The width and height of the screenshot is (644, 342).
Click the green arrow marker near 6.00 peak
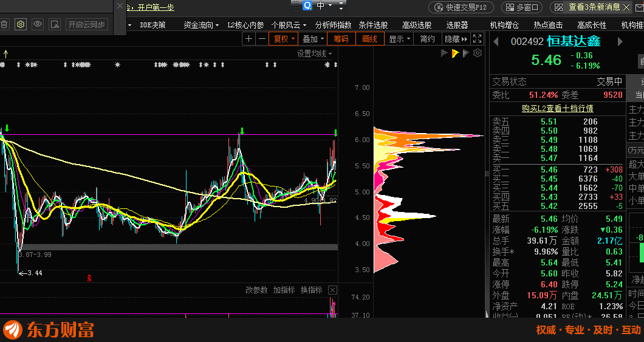click(x=242, y=131)
